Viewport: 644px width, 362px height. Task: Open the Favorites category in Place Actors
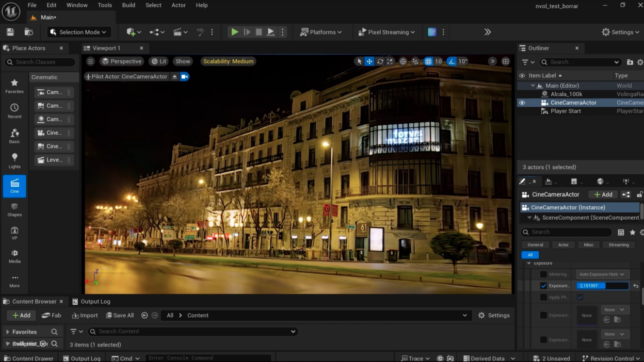(x=14, y=86)
